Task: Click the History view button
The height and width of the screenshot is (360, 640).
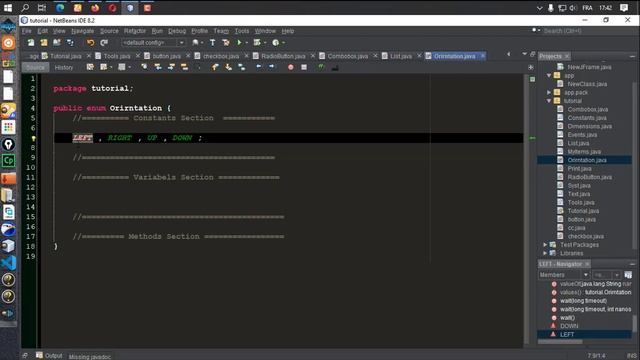Action: (x=64, y=67)
